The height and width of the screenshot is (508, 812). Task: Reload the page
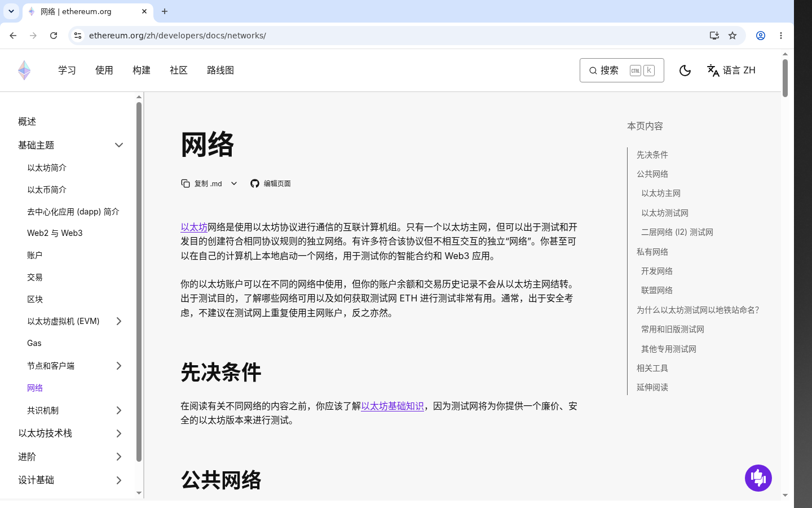click(x=54, y=36)
